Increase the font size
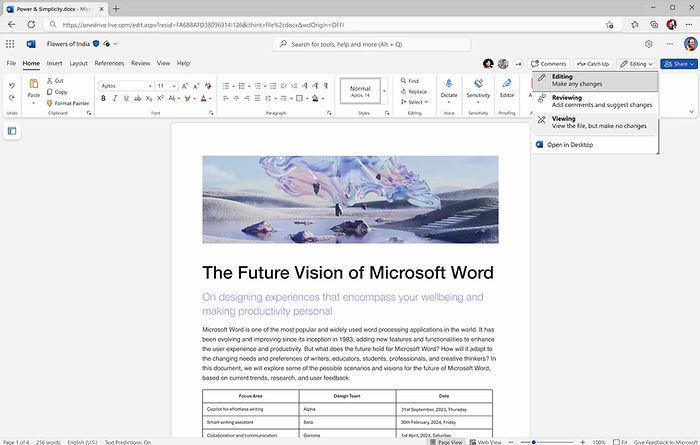700x445 pixels. (x=185, y=86)
